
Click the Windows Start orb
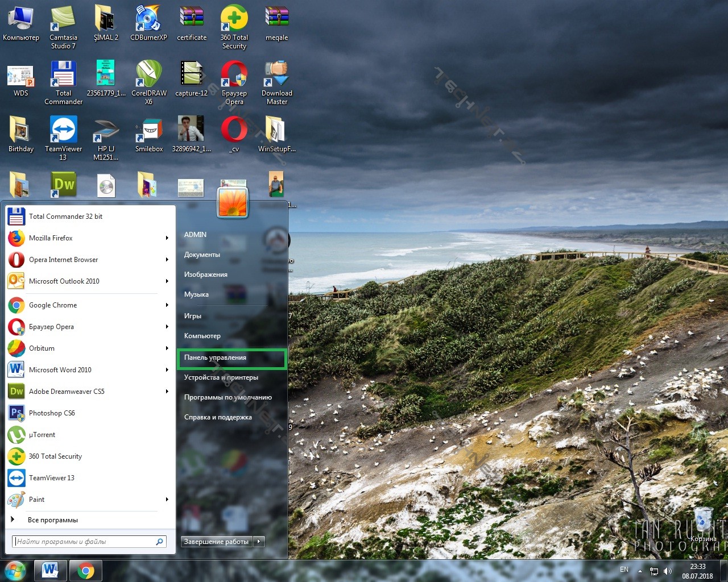15,570
